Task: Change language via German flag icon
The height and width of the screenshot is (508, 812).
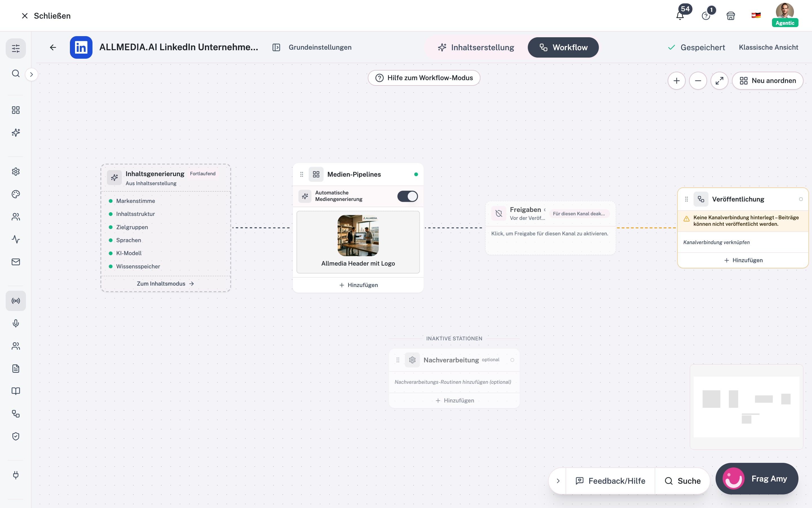Action: (756, 16)
